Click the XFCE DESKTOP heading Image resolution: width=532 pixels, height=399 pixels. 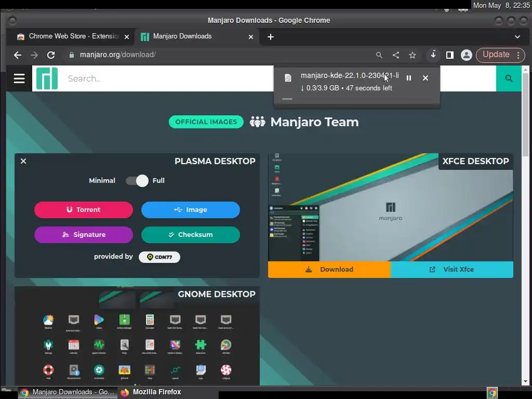tap(475, 161)
